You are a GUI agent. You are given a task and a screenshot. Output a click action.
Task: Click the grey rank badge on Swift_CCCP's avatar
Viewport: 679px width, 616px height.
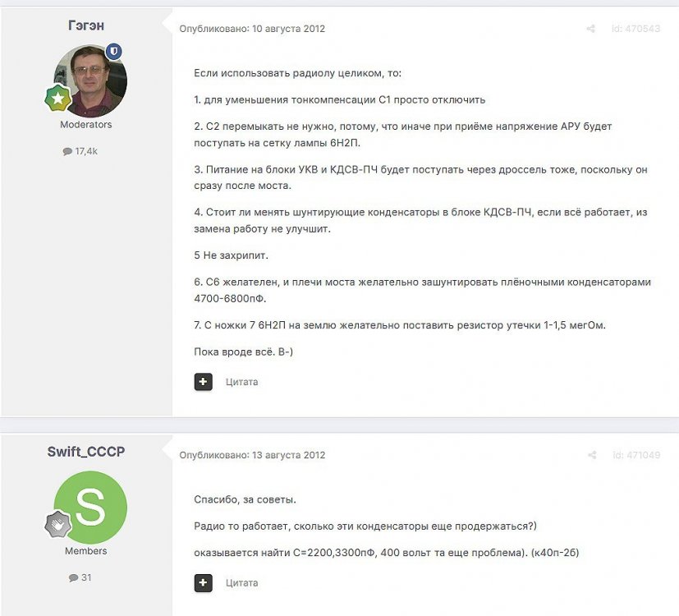(57, 524)
